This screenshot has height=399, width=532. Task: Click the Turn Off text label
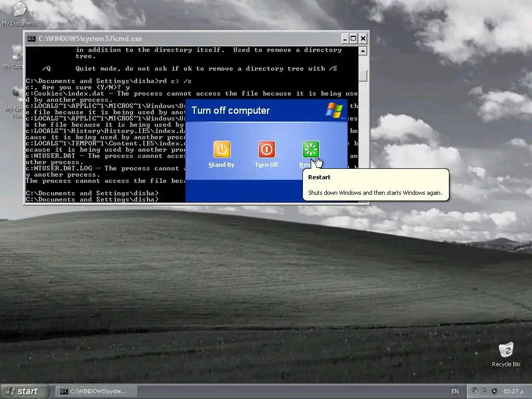pyautogui.click(x=267, y=165)
